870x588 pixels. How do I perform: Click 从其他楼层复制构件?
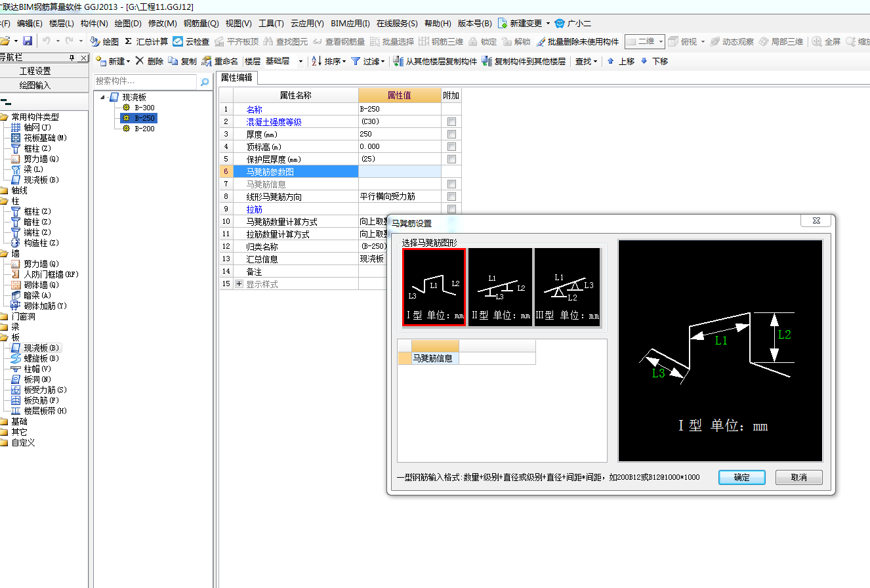tap(436, 61)
